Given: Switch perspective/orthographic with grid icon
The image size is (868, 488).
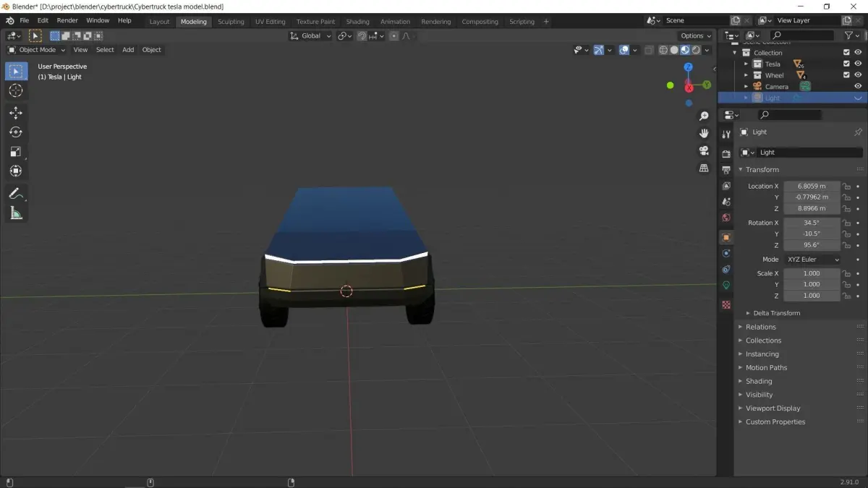Looking at the screenshot, I should (704, 168).
